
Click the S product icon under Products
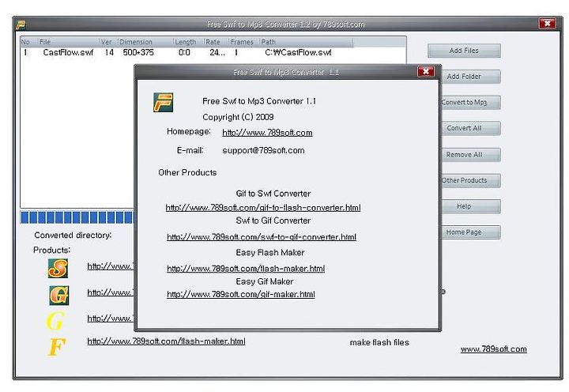tap(58, 268)
